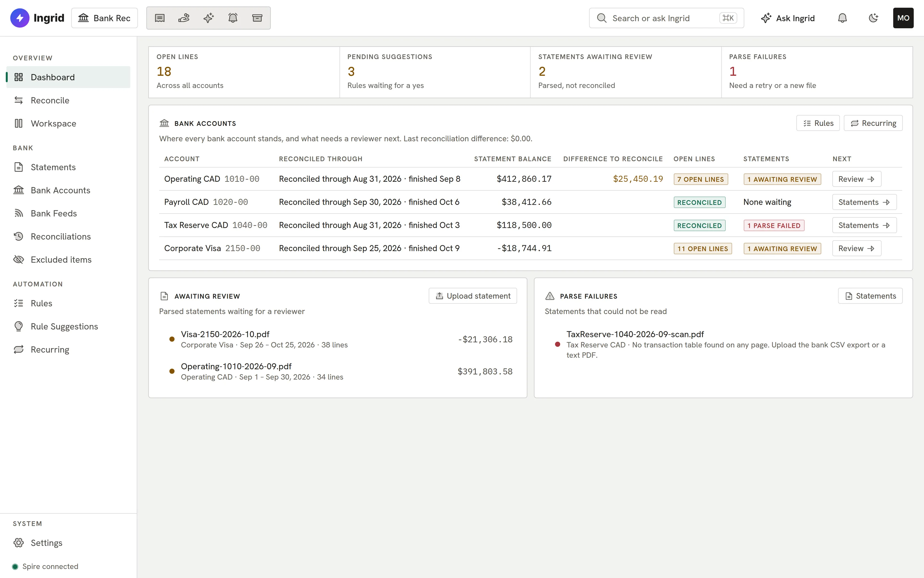Open Rules in the Automation sidebar section
The image size is (924, 578).
[68, 303]
